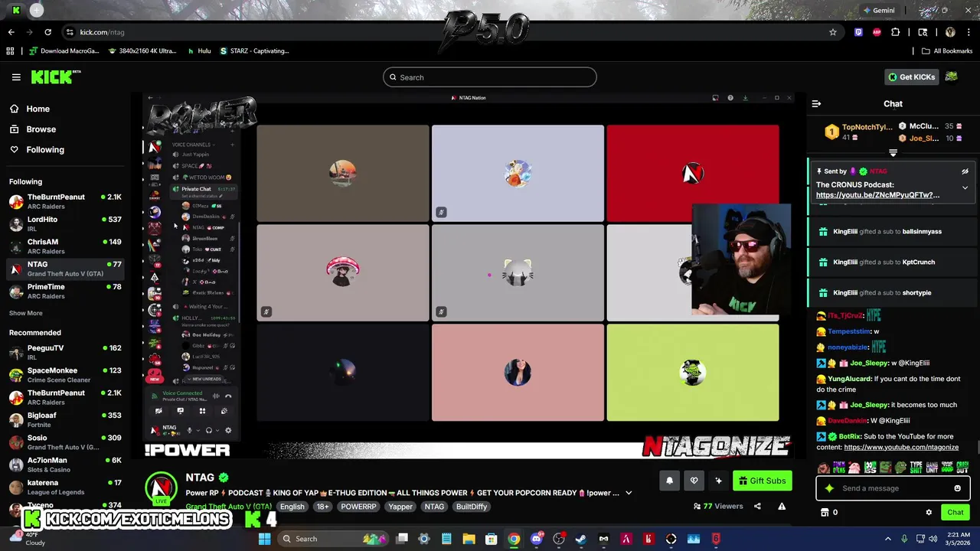This screenshot has width=980, height=551.
Task: Select the POWERRP tag
Action: 358,507
